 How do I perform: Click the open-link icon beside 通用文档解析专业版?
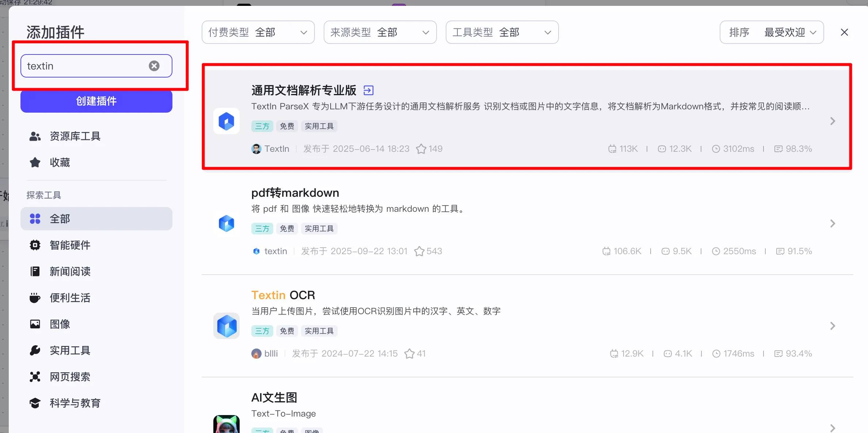tap(368, 90)
